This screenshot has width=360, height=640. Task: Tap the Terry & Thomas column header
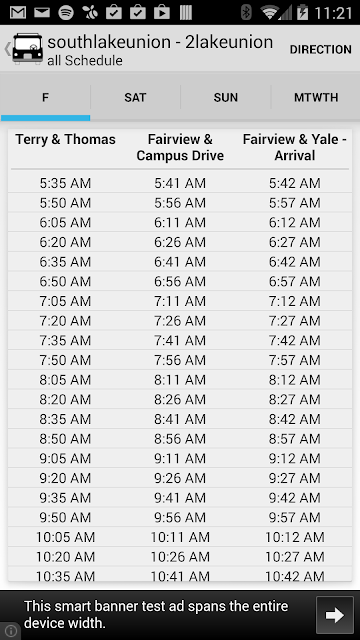click(65, 140)
